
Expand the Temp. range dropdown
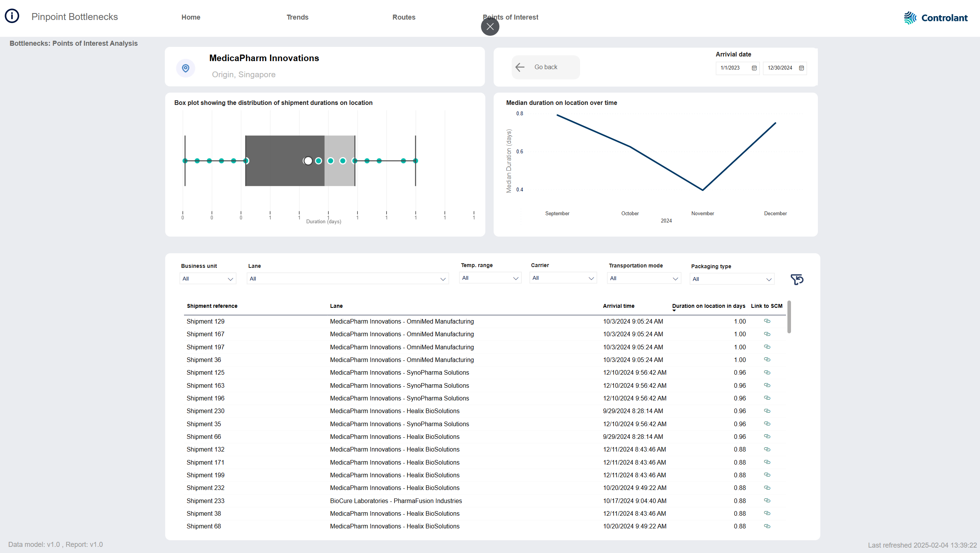click(490, 278)
